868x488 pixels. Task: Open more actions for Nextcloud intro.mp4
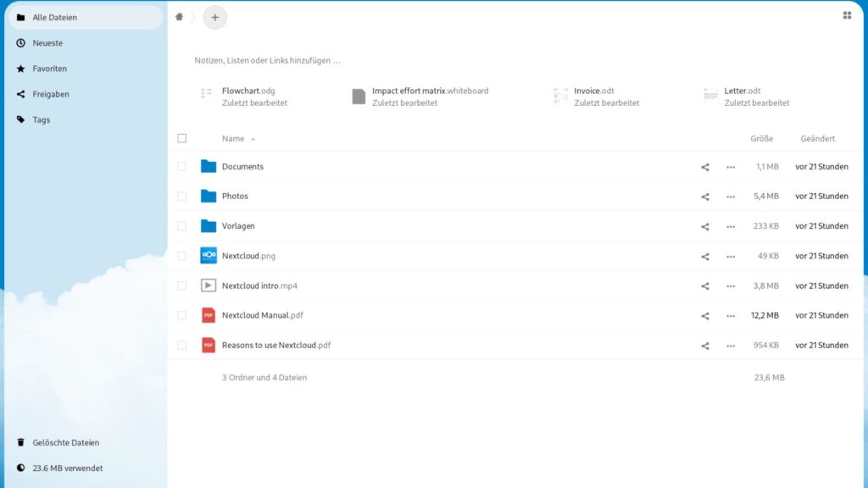(731, 286)
